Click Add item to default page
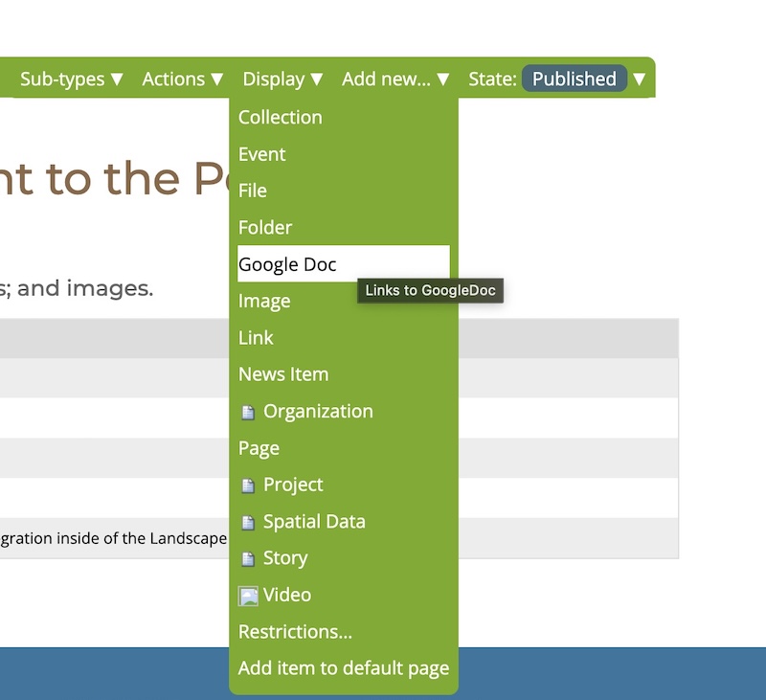This screenshot has height=700, width=766. tap(342, 668)
